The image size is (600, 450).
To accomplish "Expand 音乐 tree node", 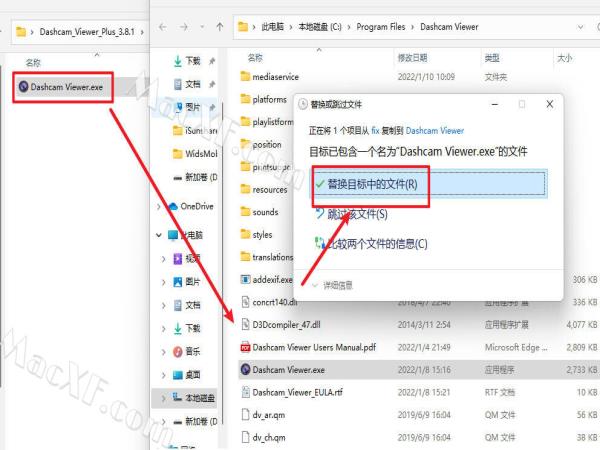I will click(163, 352).
